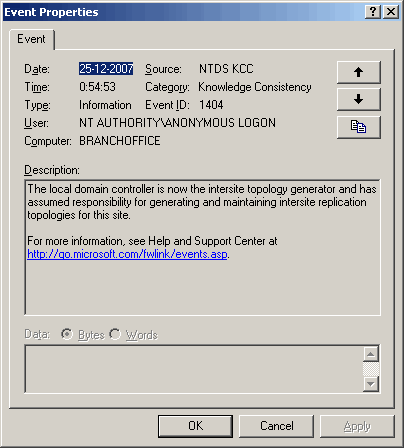This screenshot has height=448, width=404.
Task: Click data box scrollbar down arrow
Action: 371,384
